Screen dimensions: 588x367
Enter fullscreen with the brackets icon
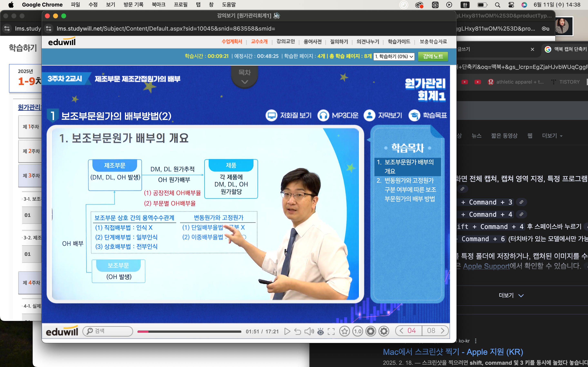click(x=331, y=331)
